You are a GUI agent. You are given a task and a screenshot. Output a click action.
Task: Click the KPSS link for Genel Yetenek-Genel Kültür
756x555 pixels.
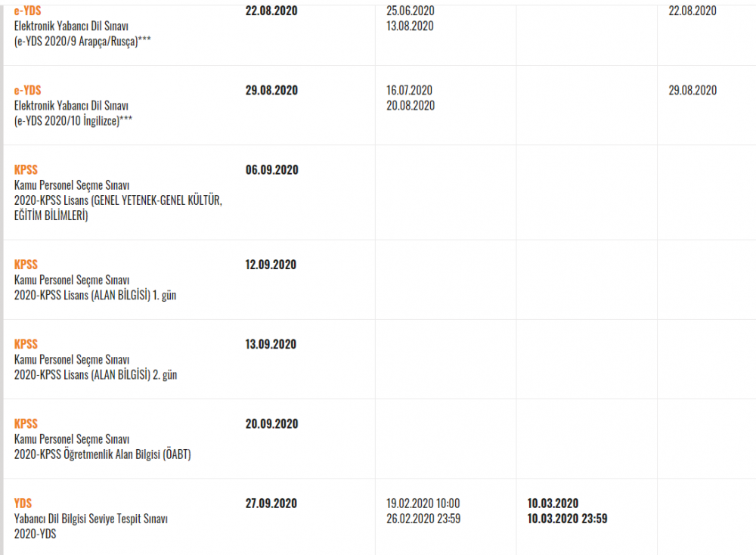coord(26,169)
